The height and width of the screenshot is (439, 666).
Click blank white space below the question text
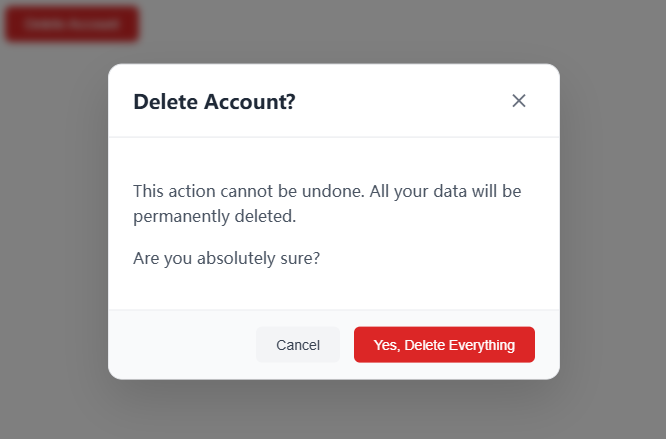coord(333,290)
